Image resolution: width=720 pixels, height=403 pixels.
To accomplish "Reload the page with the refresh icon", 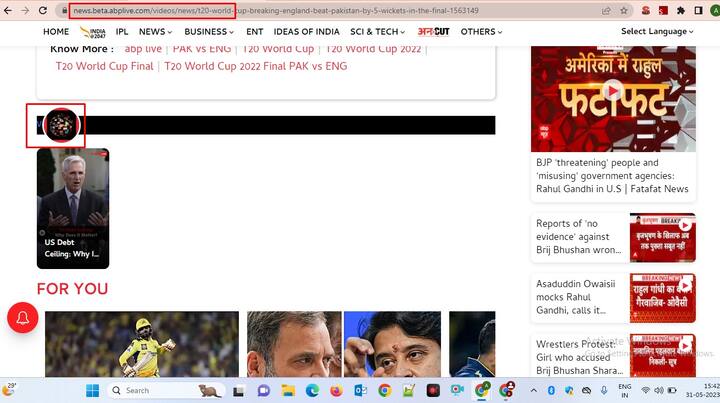I will 43,10.
